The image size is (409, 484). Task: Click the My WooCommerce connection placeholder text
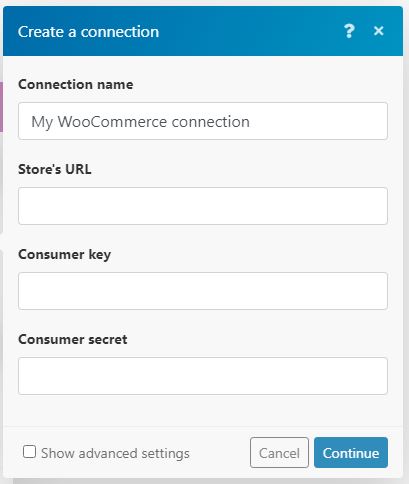point(140,122)
